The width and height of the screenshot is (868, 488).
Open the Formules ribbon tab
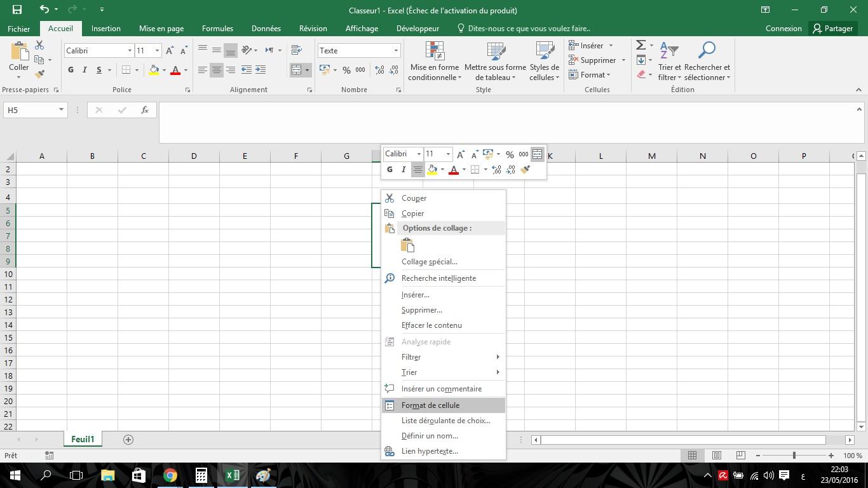pyautogui.click(x=217, y=29)
